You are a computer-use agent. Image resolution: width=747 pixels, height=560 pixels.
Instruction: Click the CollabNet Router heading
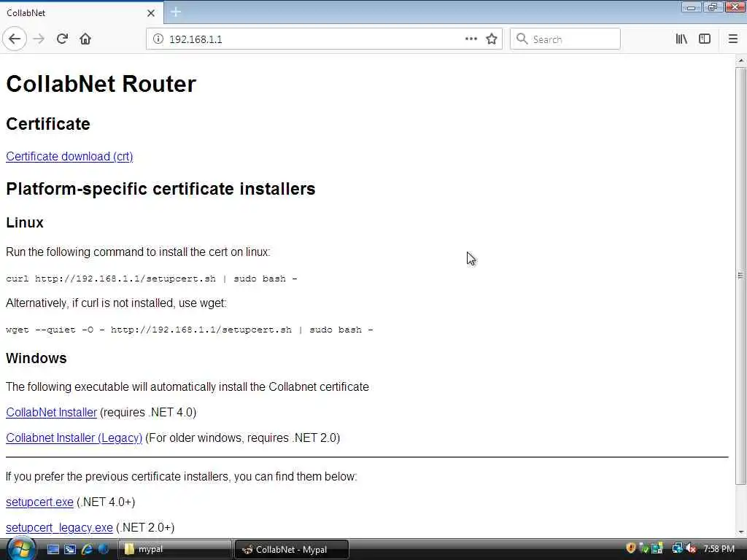101,84
